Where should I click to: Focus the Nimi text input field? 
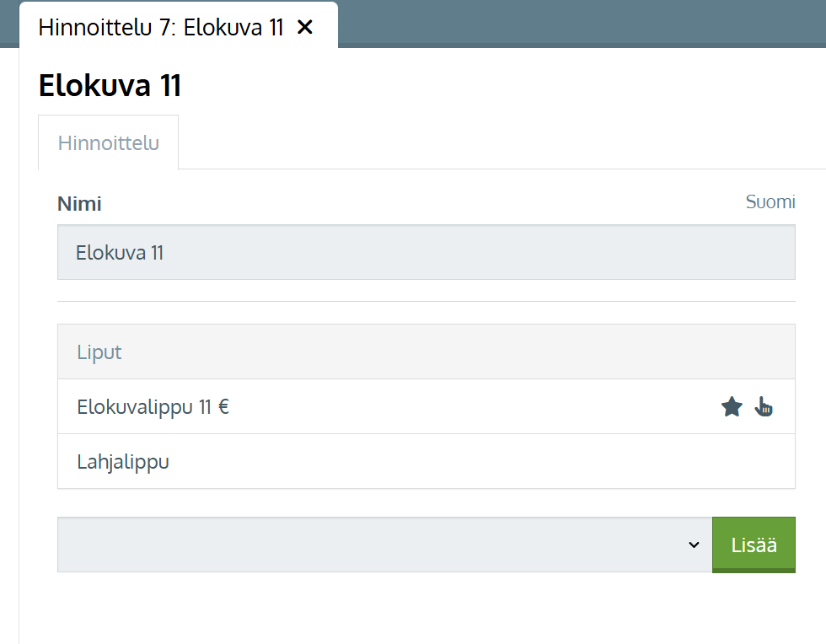tap(426, 252)
